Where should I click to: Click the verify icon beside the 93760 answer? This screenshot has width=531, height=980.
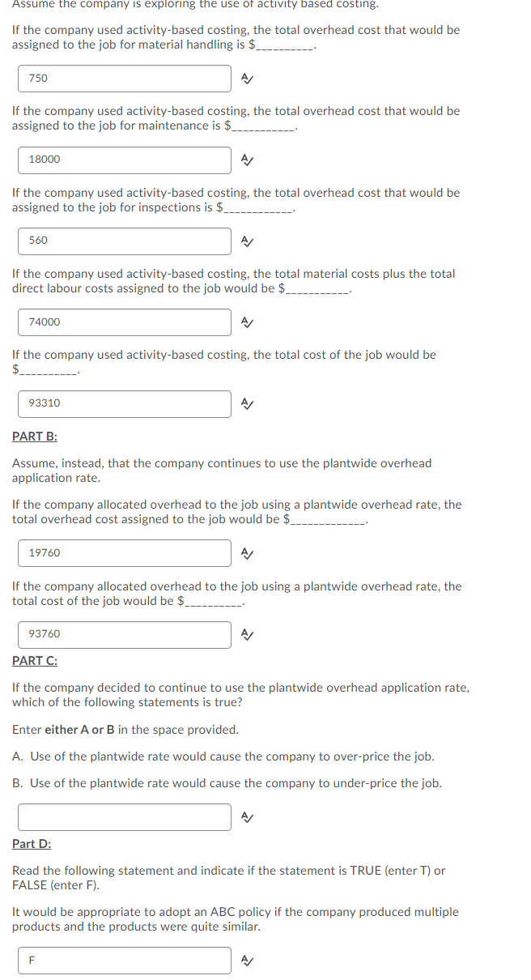[x=247, y=635]
